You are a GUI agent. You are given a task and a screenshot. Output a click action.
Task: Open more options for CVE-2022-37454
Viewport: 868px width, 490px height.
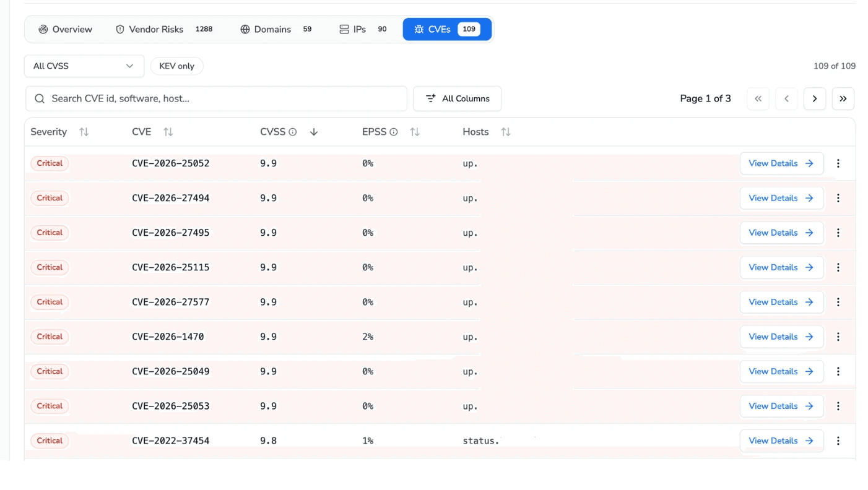coord(838,441)
